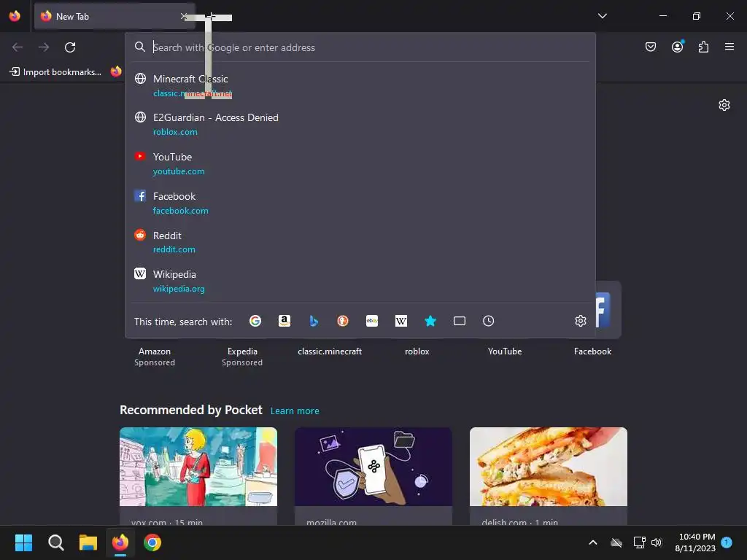
Task: Open the Extensions puzzle icon
Action: 703,47
